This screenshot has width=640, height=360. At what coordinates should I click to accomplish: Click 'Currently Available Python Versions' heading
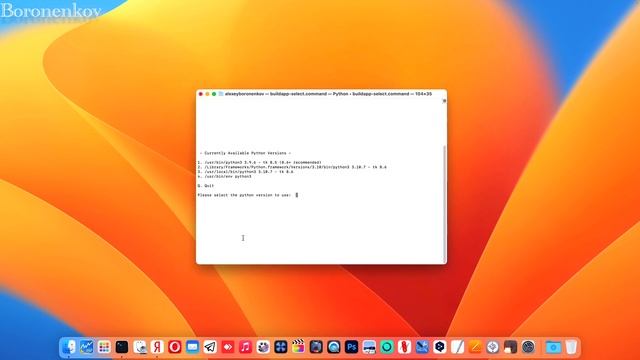click(245, 153)
